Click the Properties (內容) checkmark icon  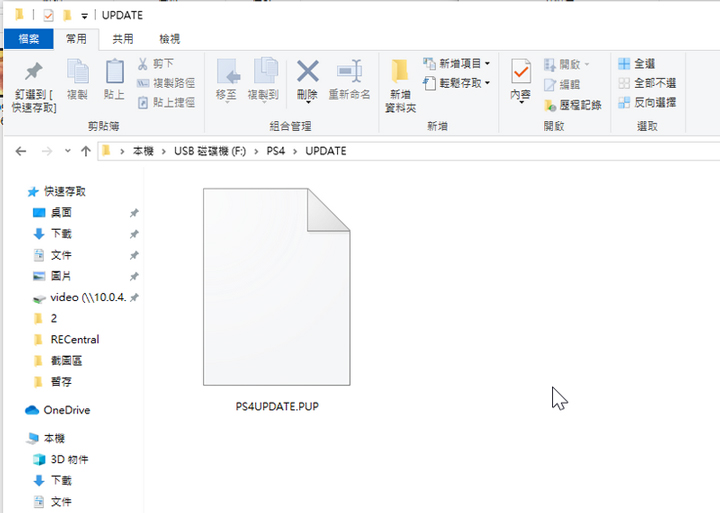[x=521, y=72]
